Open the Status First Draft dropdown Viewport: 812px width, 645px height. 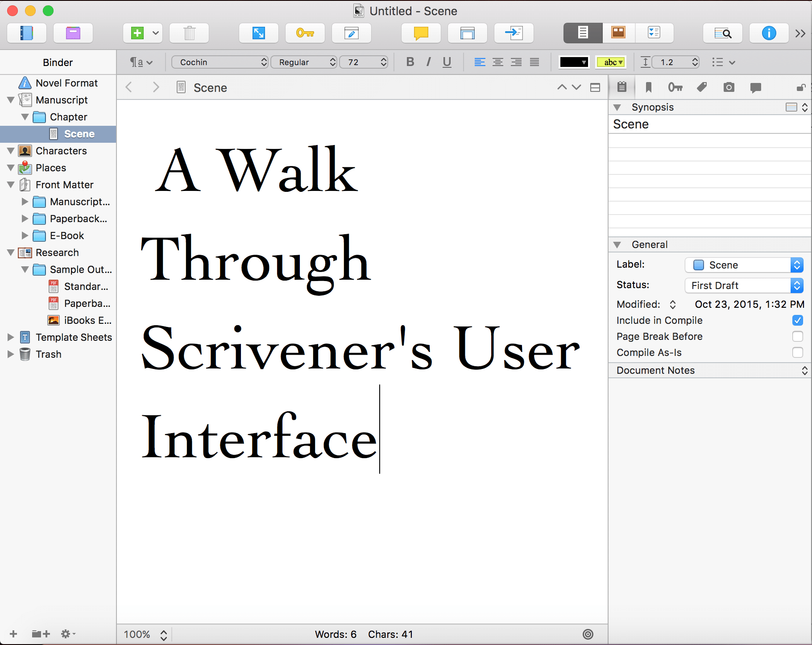pyautogui.click(x=744, y=285)
